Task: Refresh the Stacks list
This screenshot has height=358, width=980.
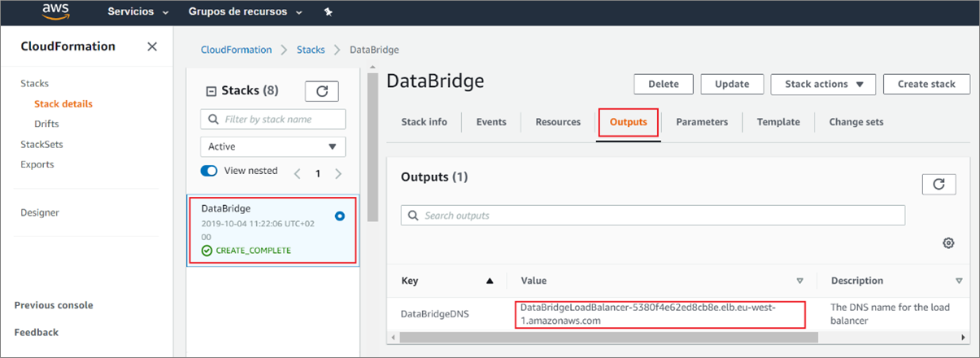Action: click(x=322, y=91)
